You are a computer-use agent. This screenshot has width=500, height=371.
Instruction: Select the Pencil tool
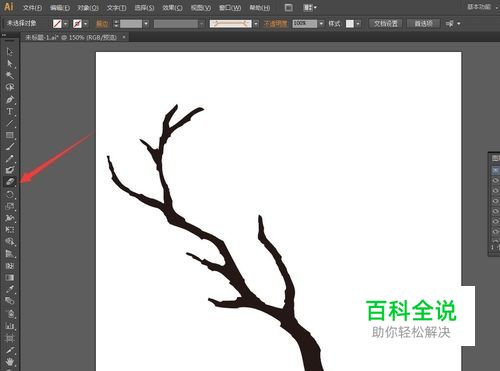[10, 159]
